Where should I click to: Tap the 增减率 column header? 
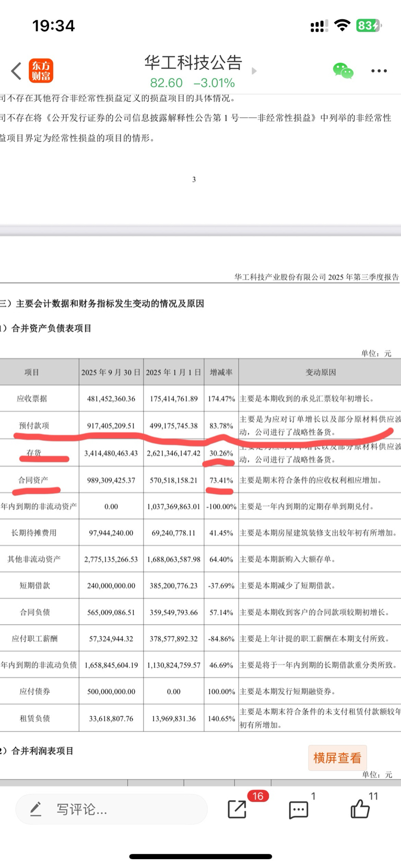point(221,372)
